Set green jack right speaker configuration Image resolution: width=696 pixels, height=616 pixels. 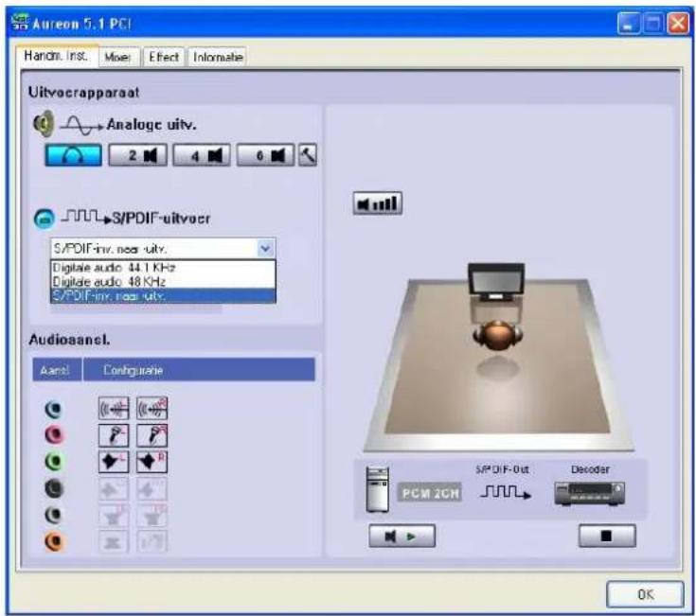[x=152, y=462]
